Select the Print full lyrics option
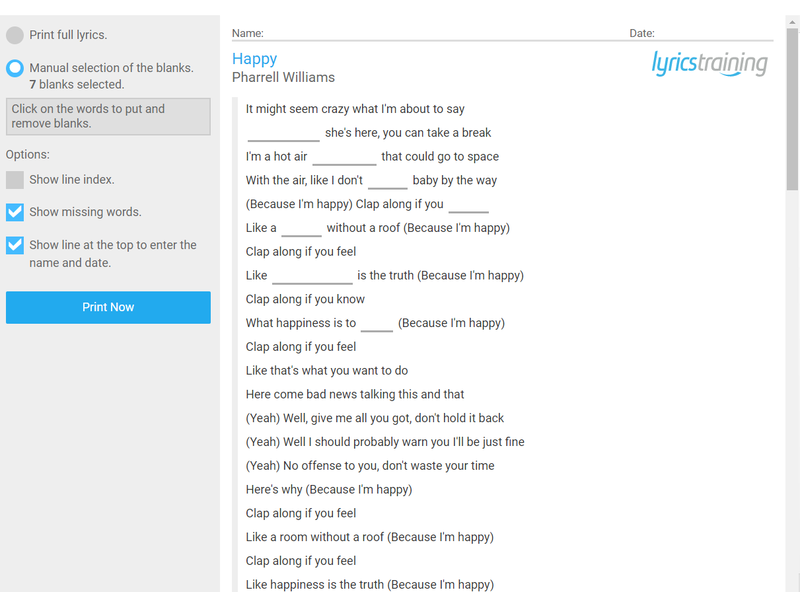 coord(15,35)
